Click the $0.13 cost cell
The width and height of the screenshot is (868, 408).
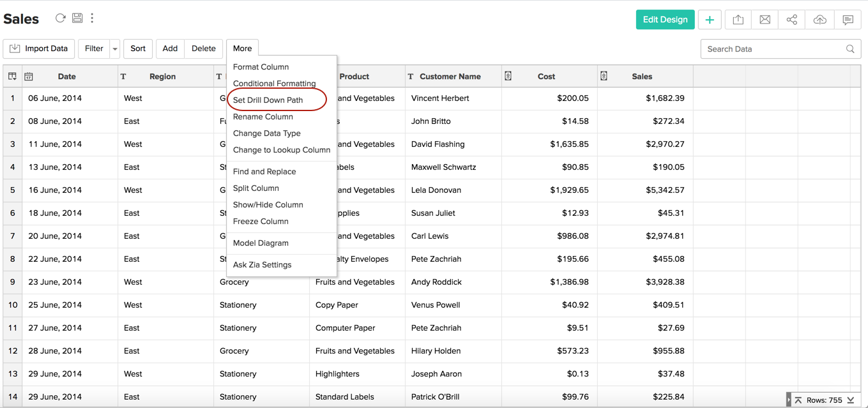point(549,374)
